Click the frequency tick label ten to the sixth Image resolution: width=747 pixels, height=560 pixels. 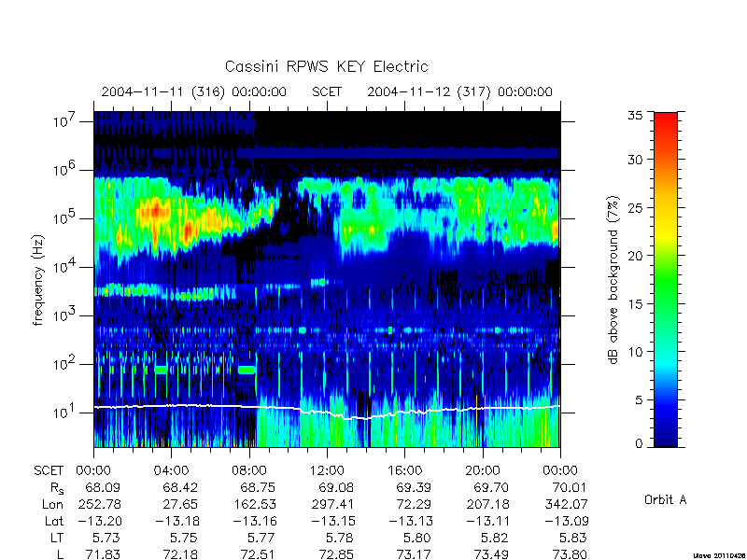pos(64,169)
